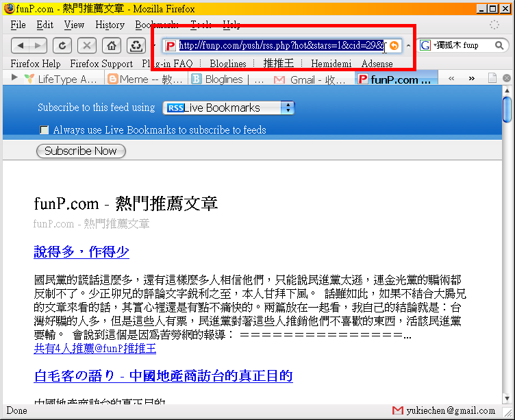The image size is (515, 420).
Task: Expand the Live Bookmarks feed reader dropdown
Action: click(229, 108)
